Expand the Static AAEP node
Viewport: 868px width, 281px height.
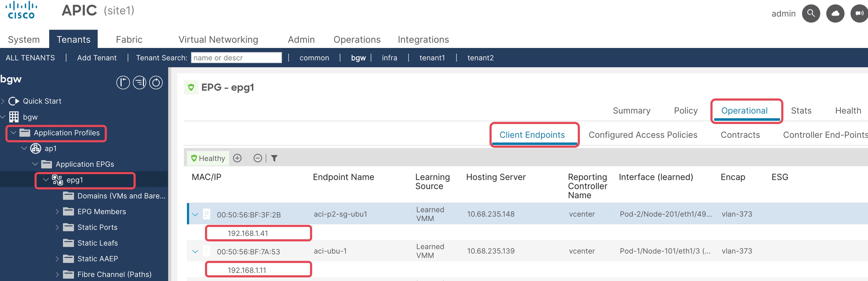coord(57,259)
